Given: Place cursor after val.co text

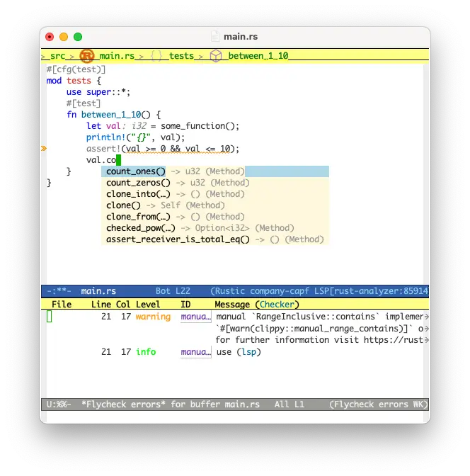Looking at the screenshot, I should pyautogui.click(x=118, y=160).
